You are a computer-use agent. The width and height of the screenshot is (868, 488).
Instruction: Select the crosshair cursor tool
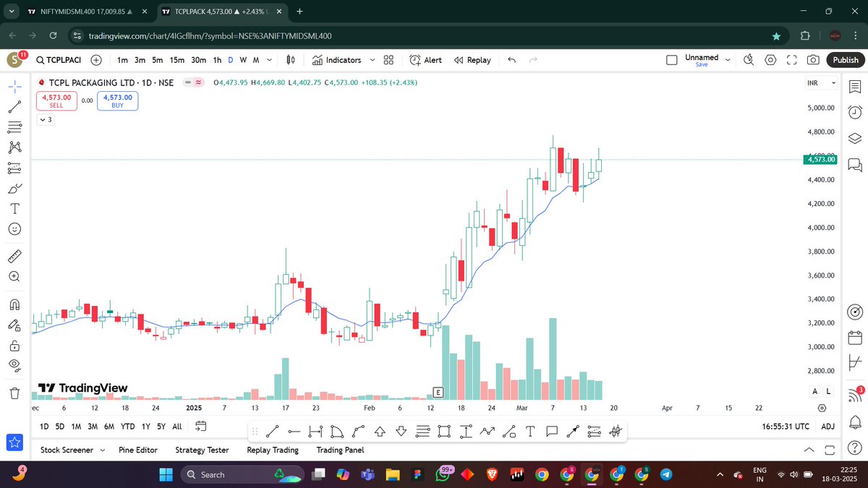point(14,86)
